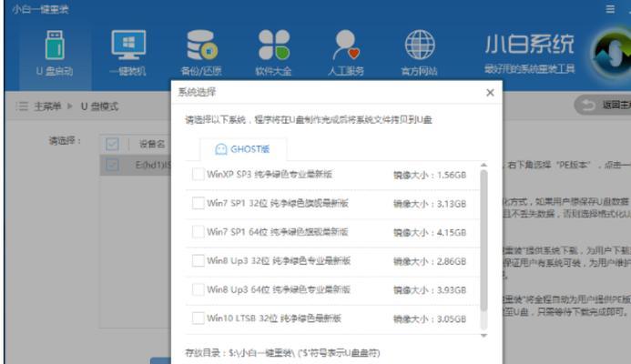Click U盘模式 breadcrumb item
The width and height of the screenshot is (631, 364).
click(99, 106)
